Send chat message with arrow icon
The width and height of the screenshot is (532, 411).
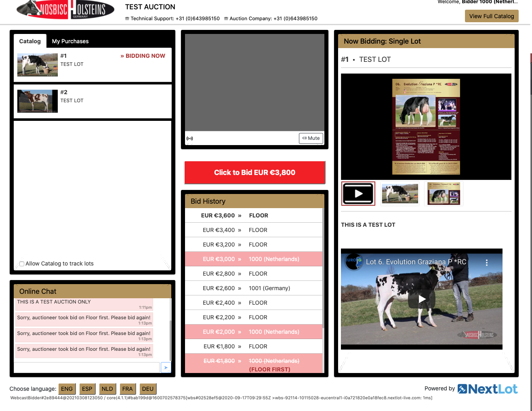point(166,367)
